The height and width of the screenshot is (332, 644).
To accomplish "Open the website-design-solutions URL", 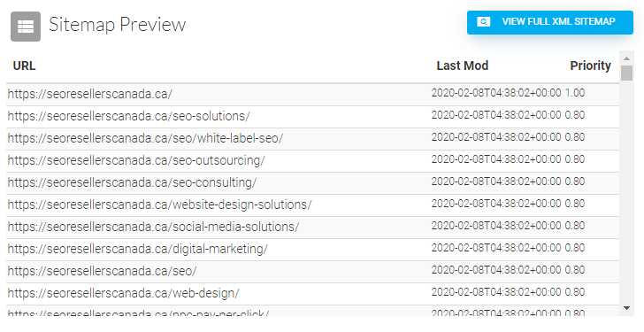I will pos(160,205).
